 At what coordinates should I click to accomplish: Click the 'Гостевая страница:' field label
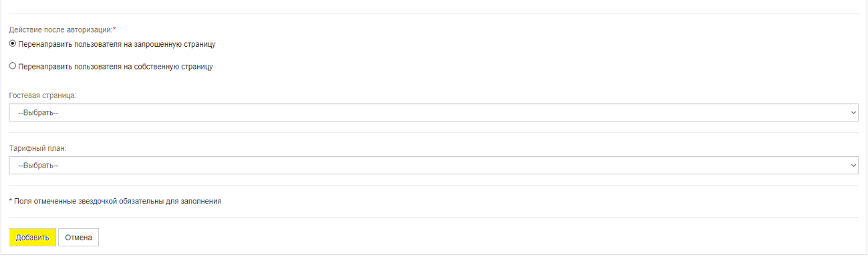pyautogui.click(x=43, y=95)
